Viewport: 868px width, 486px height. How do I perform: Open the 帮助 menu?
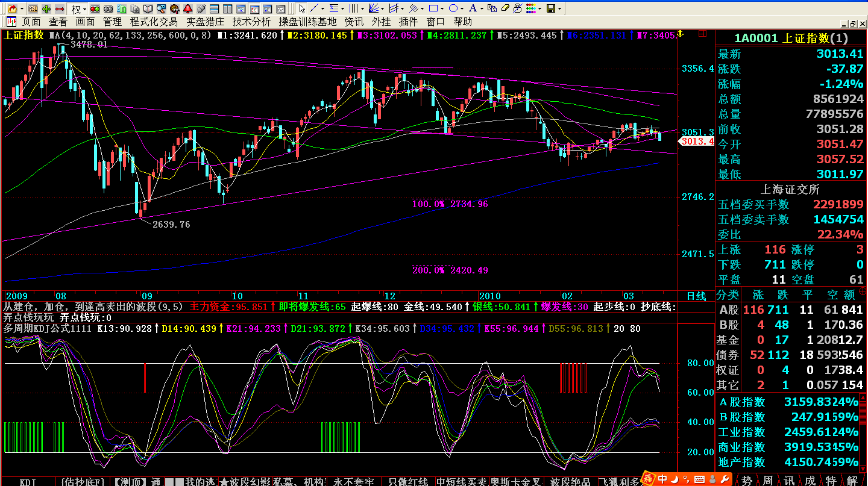[463, 22]
